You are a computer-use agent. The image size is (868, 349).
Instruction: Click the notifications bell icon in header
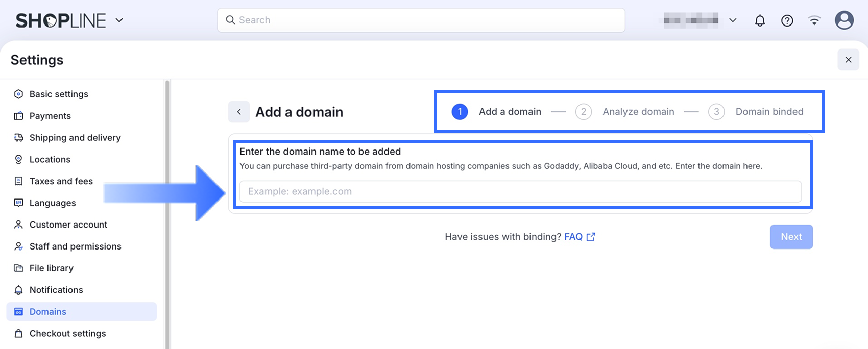760,20
